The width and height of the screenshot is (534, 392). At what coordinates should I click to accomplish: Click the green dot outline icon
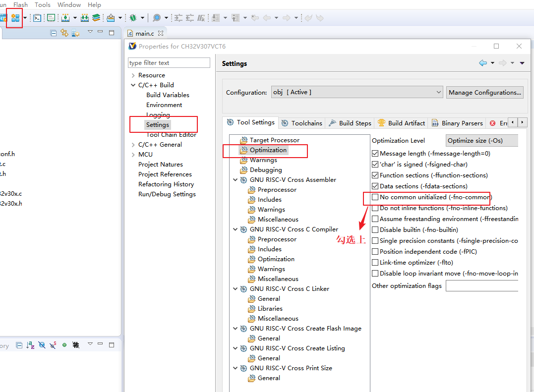64,345
